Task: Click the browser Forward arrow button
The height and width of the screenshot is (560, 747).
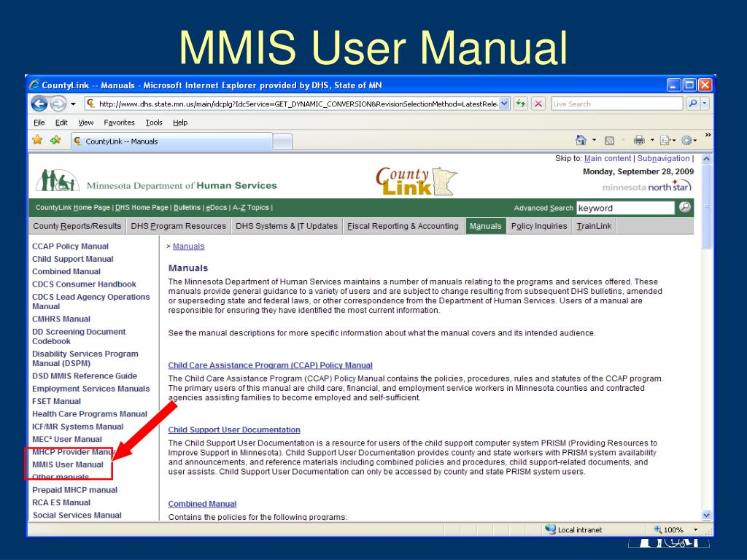Action: pyautogui.click(x=58, y=104)
